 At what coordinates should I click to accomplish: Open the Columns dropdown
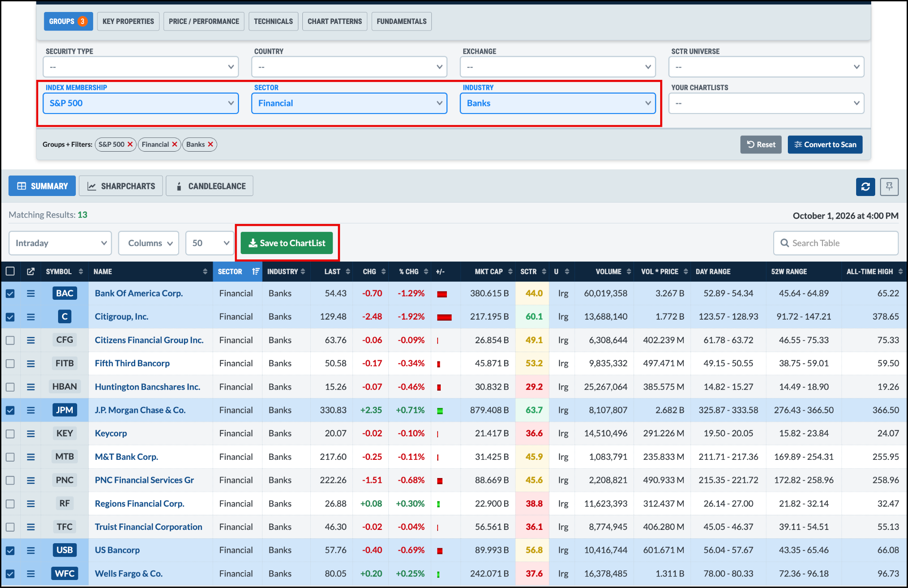point(149,243)
